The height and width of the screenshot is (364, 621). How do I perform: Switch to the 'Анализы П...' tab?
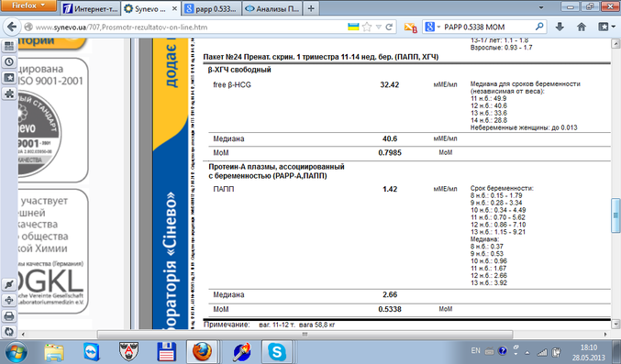point(272,9)
